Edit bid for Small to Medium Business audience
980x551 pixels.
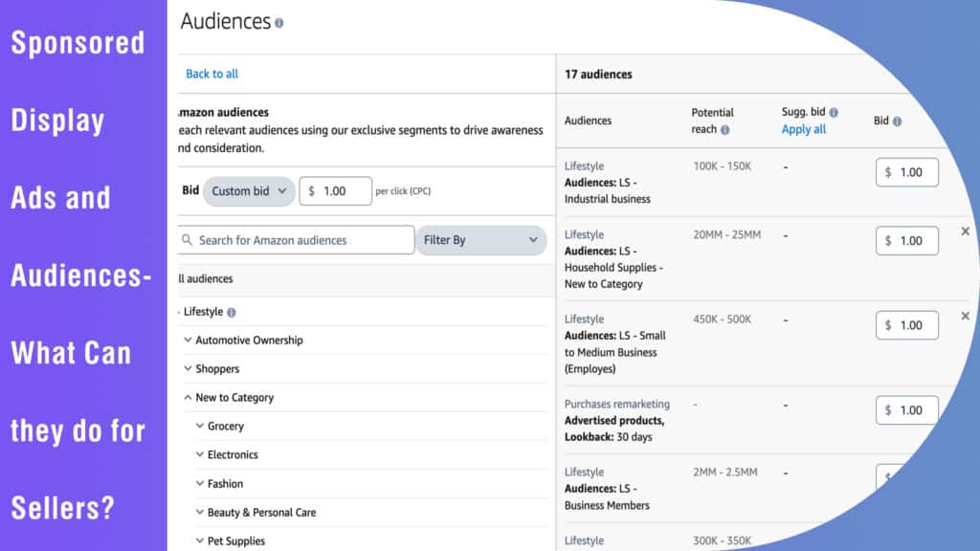(907, 325)
